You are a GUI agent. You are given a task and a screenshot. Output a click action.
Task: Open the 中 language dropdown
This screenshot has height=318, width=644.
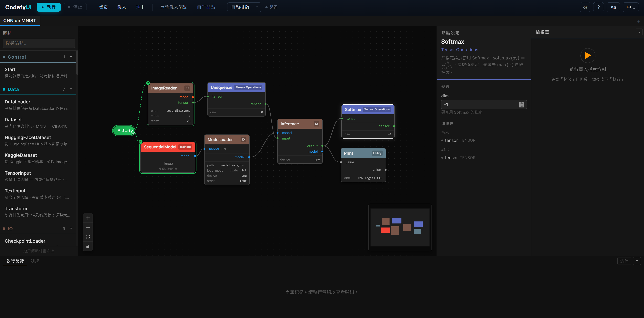click(631, 7)
